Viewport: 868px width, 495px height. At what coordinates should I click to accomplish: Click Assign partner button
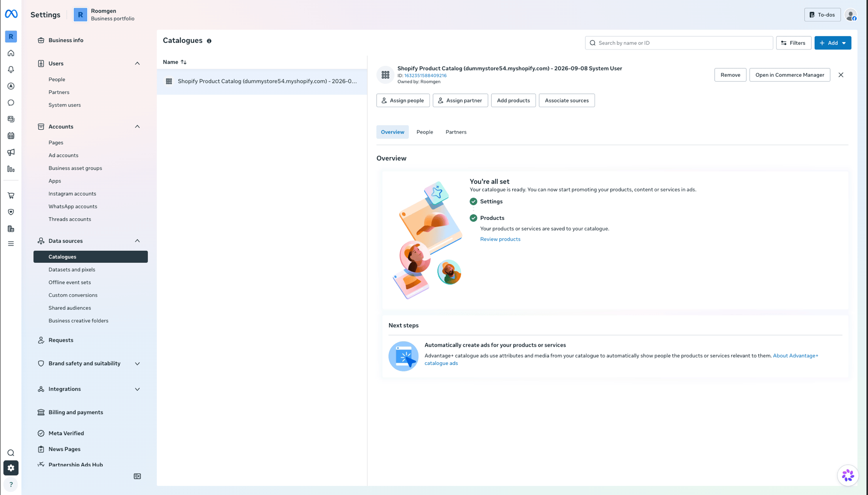click(x=460, y=100)
